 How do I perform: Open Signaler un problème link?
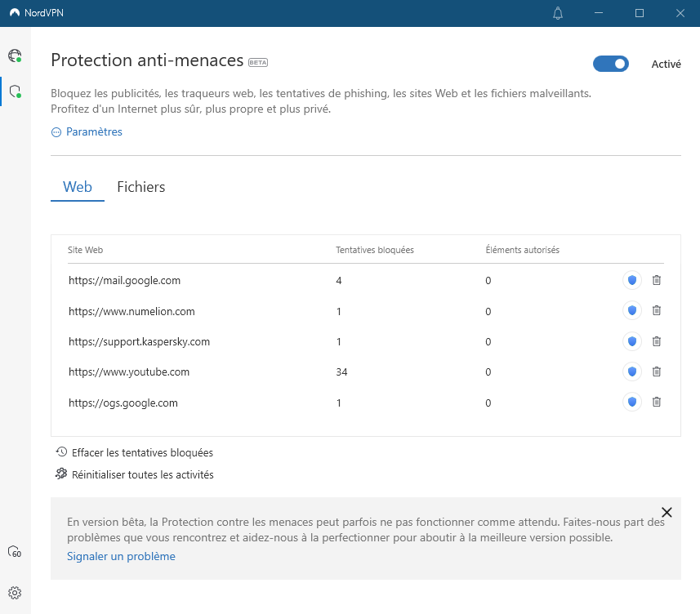coord(121,556)
